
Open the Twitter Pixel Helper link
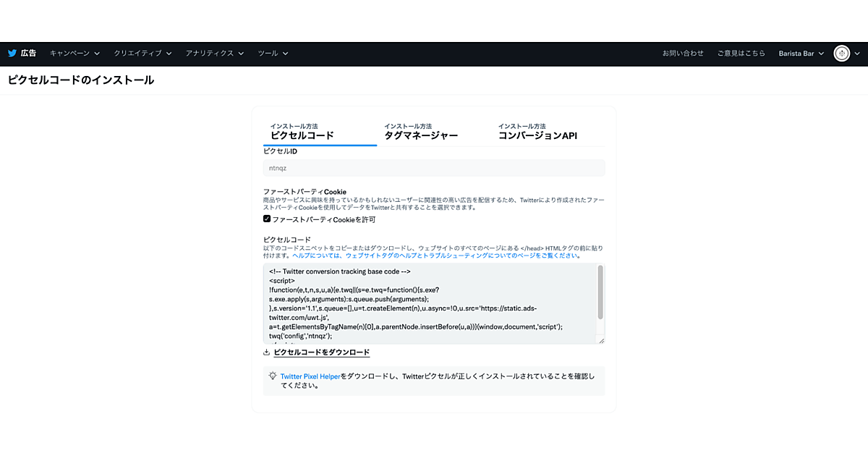[x=310, y=376]
